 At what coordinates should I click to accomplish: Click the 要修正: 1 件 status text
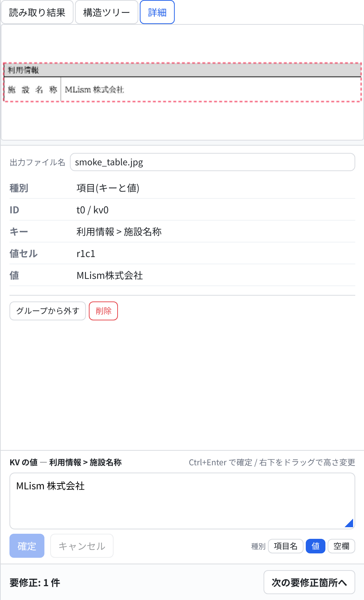coord(35,583)
